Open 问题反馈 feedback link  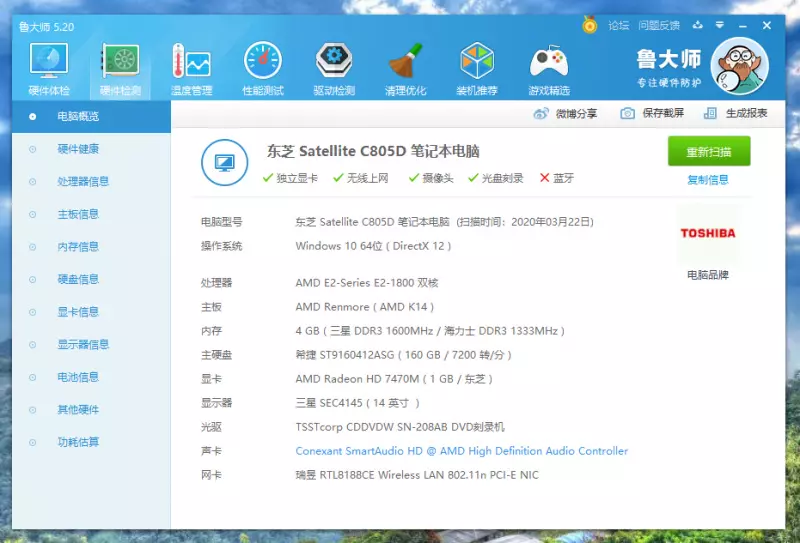click(659, 26)
